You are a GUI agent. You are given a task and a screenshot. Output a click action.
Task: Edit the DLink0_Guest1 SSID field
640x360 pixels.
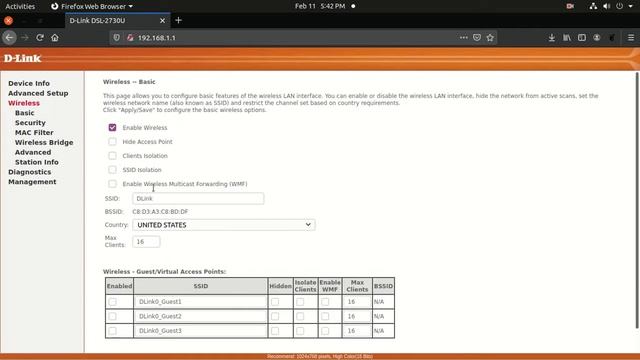(x=200, y=302)
